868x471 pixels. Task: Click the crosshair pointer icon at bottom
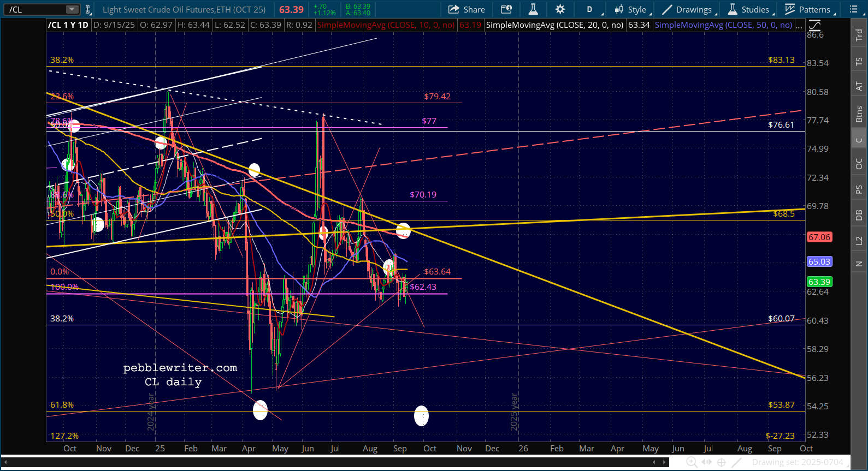pos(721,462)
